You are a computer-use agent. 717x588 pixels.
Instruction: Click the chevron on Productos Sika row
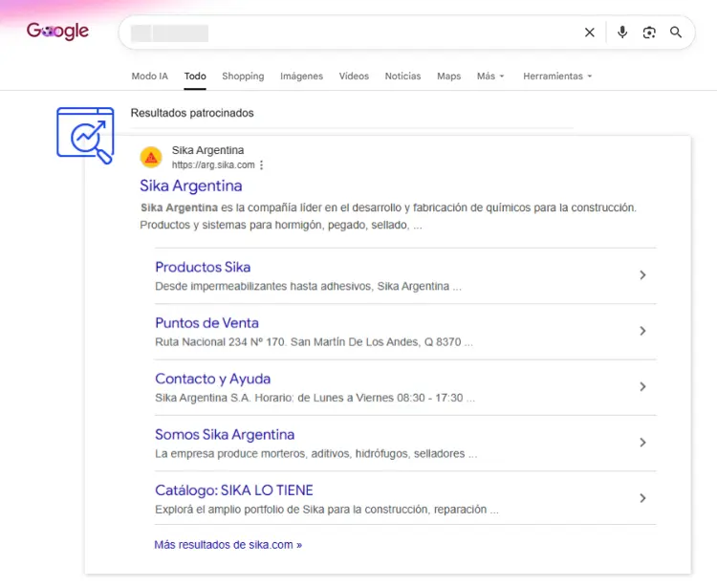pyautogui.click(x=642, y=274)
